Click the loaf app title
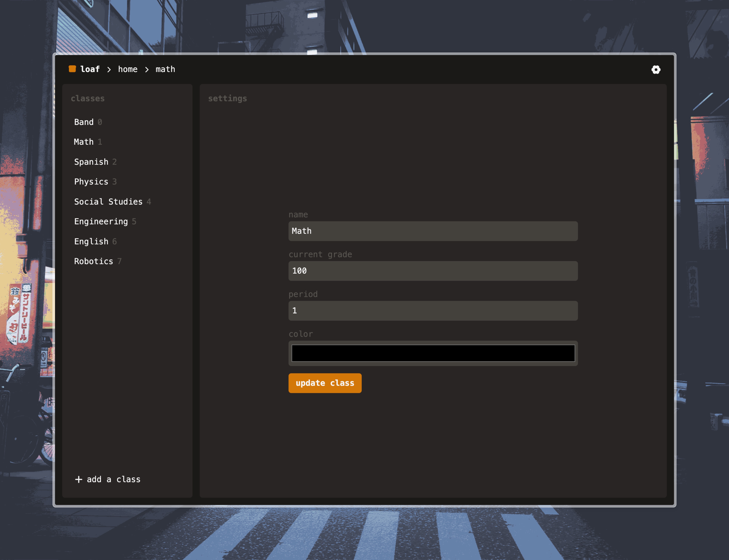 pos(90,69)
